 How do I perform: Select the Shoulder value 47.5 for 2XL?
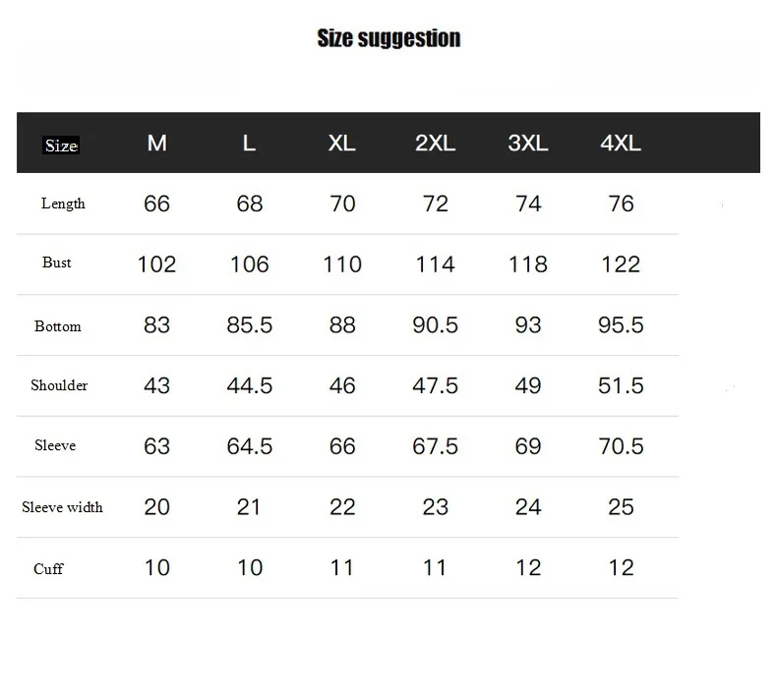(435, 385)
